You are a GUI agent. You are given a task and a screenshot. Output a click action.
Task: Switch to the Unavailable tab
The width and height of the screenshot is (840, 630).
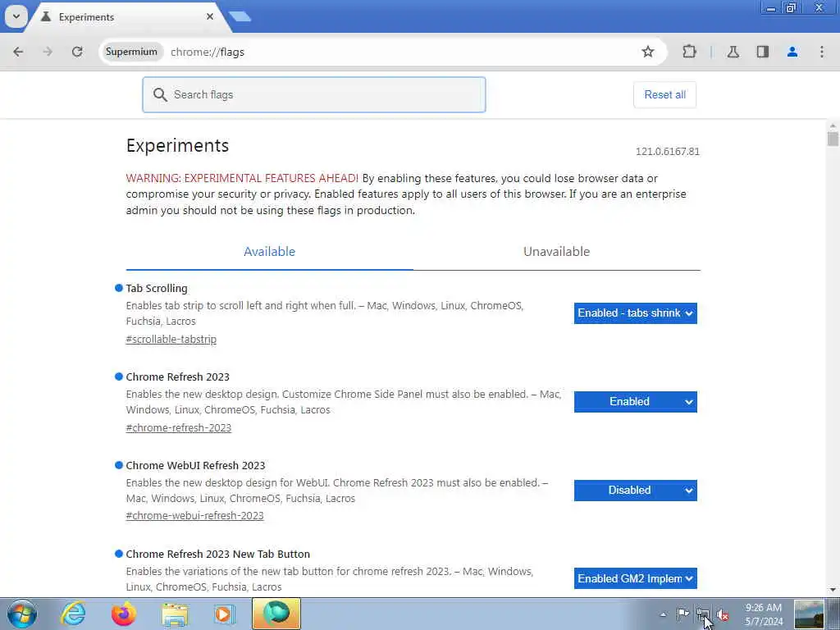[557, 252]
